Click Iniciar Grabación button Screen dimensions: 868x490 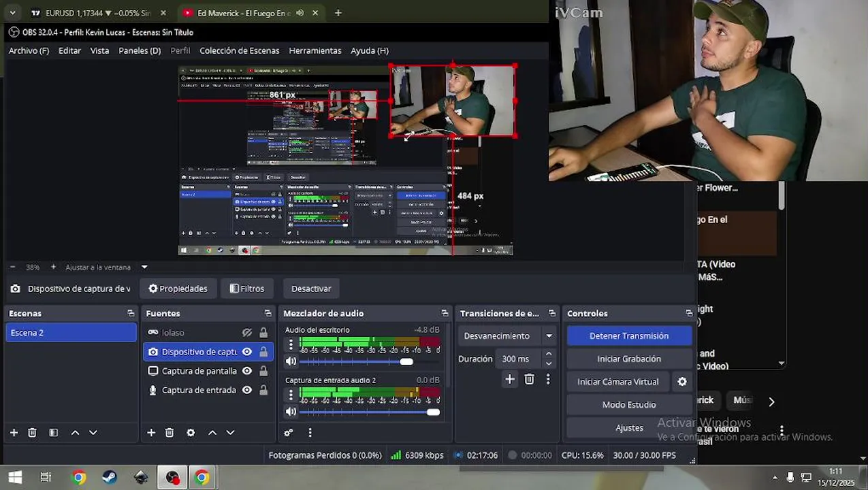pyautogui.click(x=629, y=359)
